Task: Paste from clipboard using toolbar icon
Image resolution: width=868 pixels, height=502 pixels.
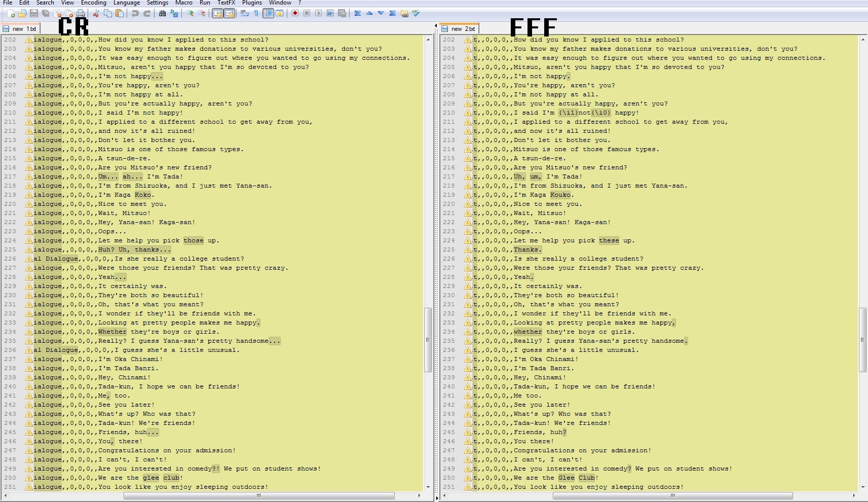Action: point(120,13)
